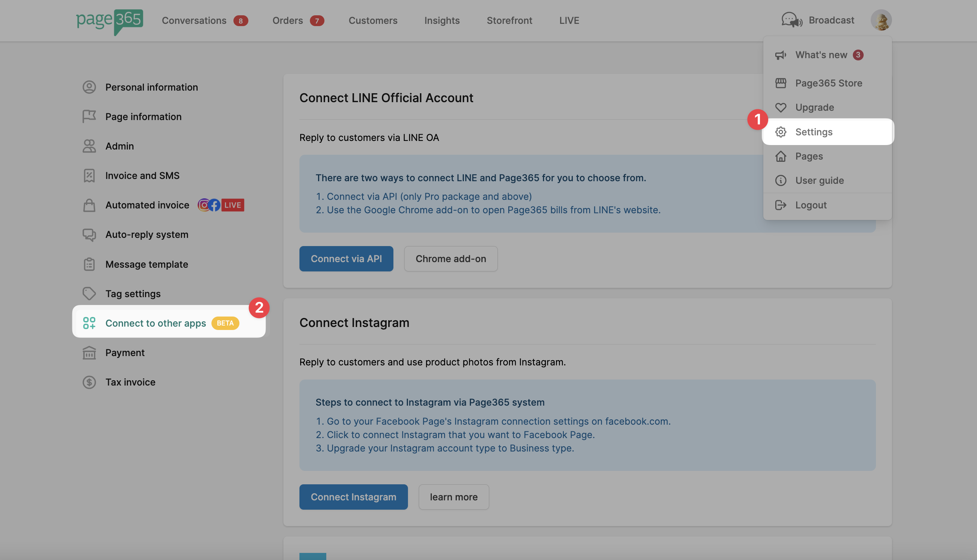
Task: Open the Orders tab
Action: pos(288,21)
